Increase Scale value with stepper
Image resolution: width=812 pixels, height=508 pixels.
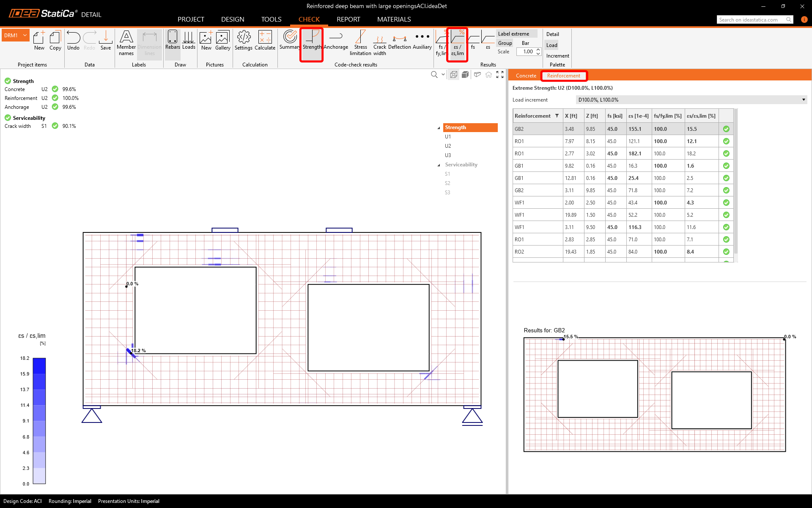point(538,50)
